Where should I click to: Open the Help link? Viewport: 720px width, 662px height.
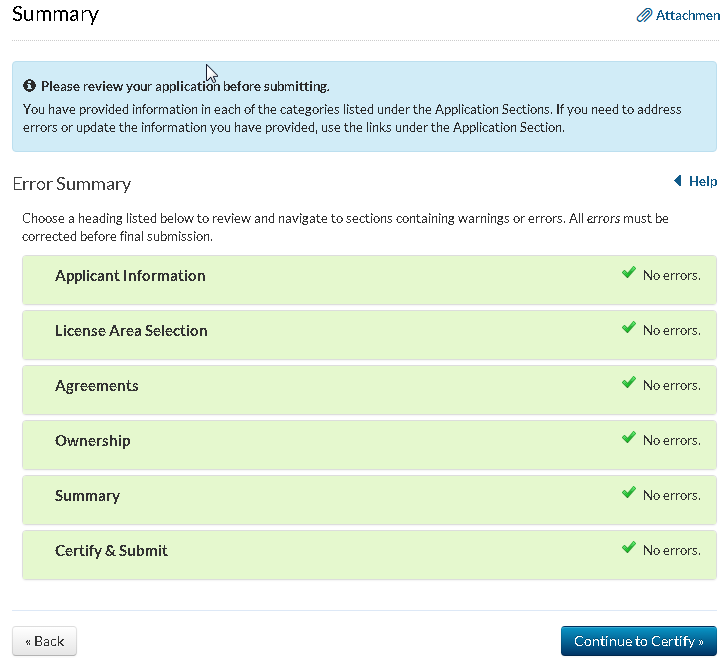click(703, 181)
